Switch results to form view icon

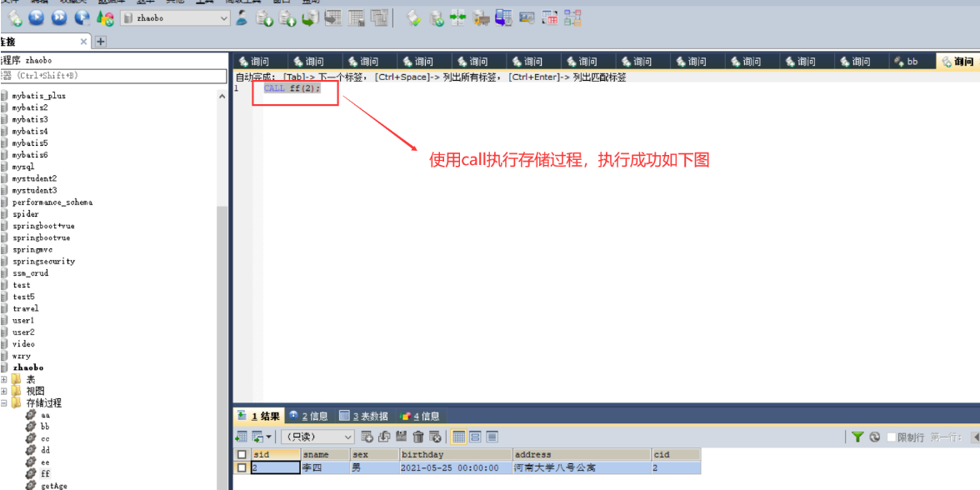pyautogui.click(x=475, y=437)
